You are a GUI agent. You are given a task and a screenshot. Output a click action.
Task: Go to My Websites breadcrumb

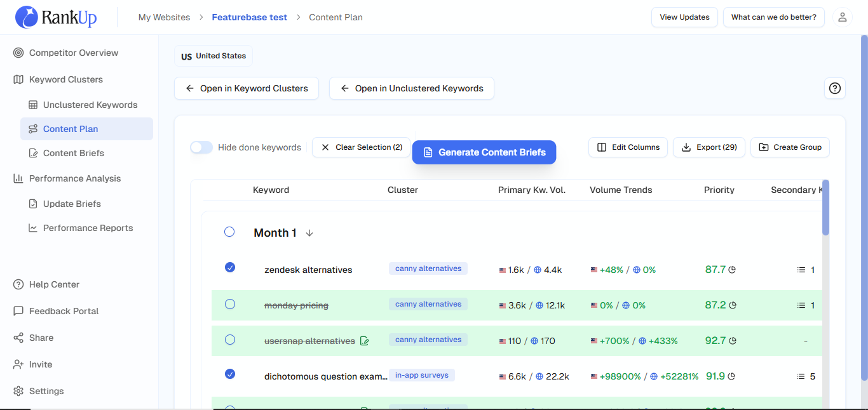(164, 17)
